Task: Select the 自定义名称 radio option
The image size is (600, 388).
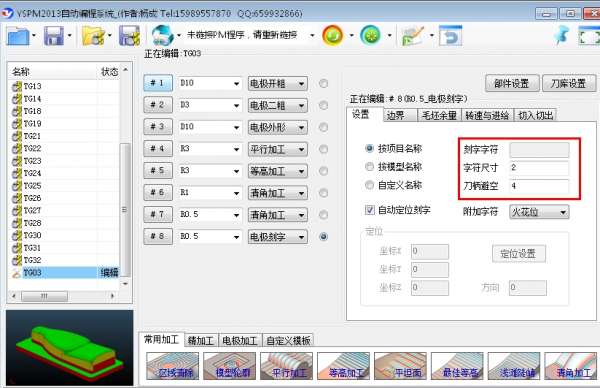Action: click(x=369, y=185)
